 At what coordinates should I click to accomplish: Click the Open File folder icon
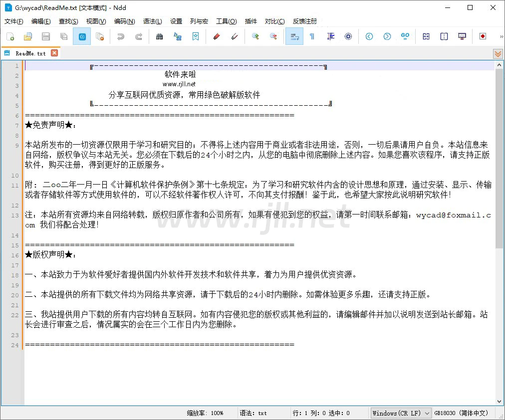pyautogui.click(x=28, y=36)
